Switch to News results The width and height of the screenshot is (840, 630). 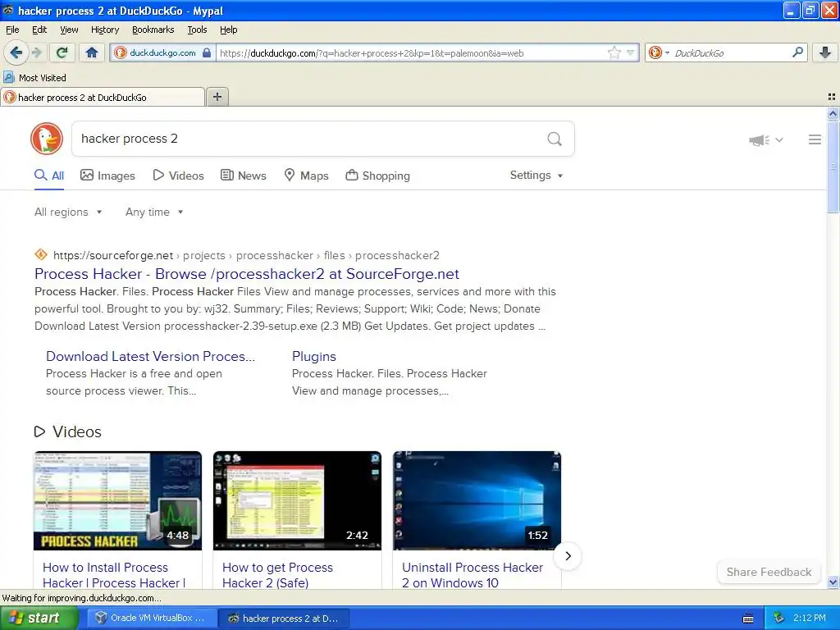(243, 176)
